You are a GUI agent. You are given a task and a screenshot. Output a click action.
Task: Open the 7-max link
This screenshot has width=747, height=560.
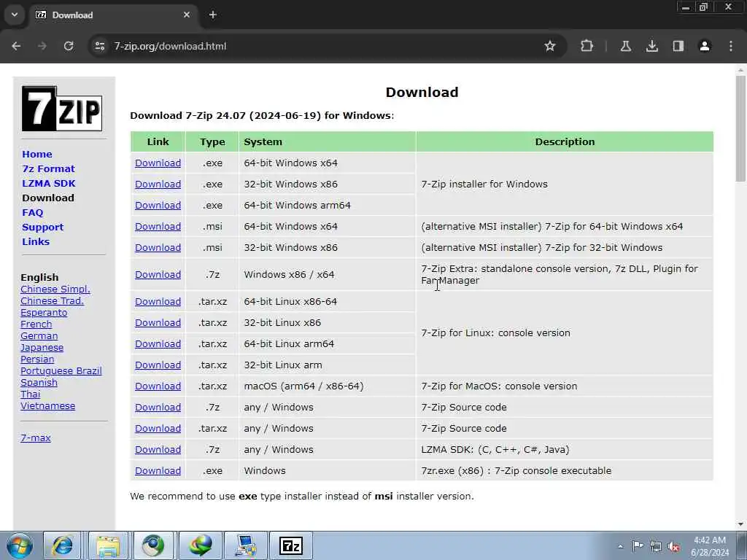[36, 437]
